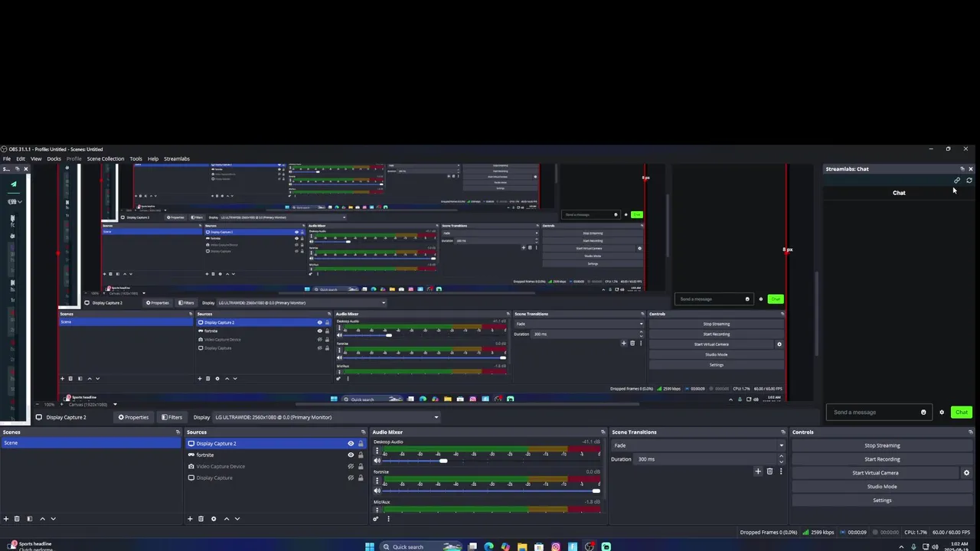This screenshot has height=551, width=980.
Task: Move the selected source up
Action: 226,519
